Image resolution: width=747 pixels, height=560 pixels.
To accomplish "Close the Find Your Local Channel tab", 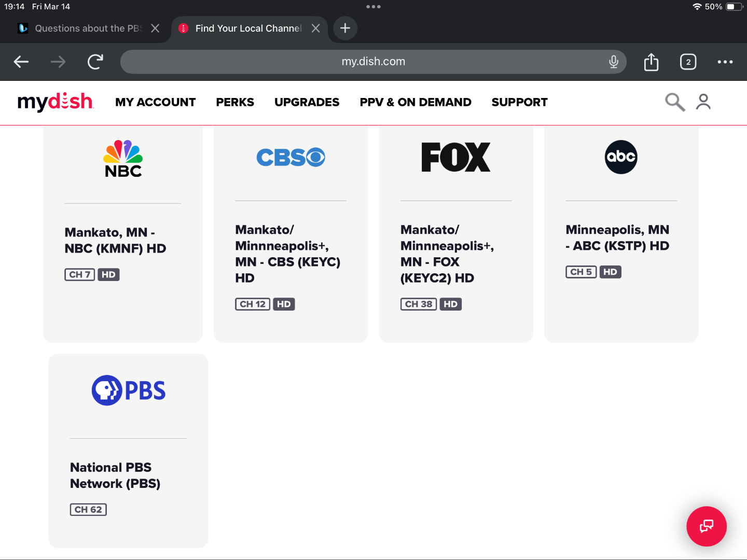I will (315, 29).
